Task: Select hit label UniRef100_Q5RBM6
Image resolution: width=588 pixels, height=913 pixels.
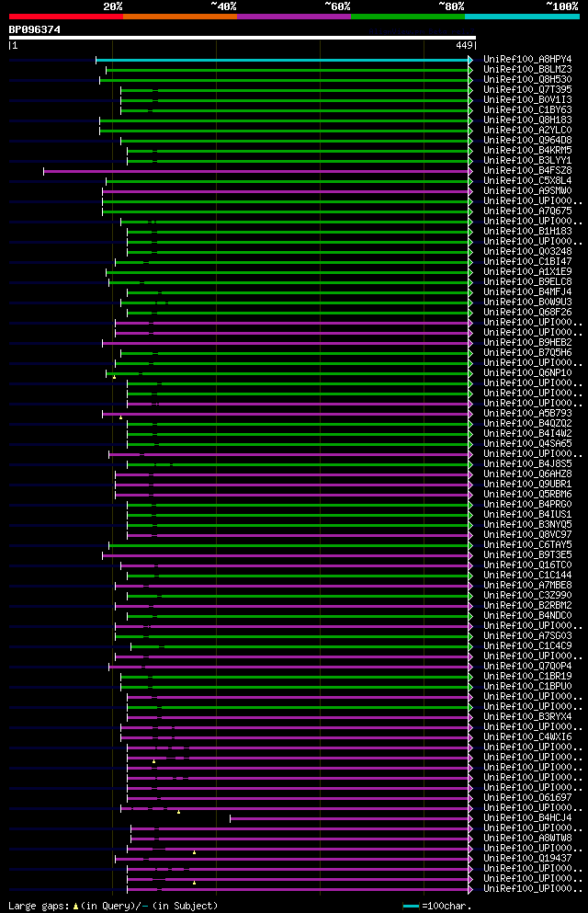Action: click(527, 494)
